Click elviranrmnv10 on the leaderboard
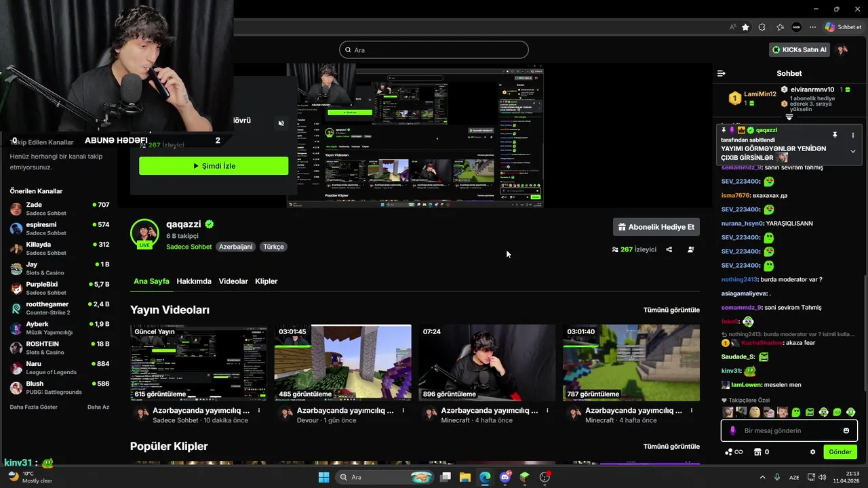This screenshot has width=868, height=488. [811, 89]
